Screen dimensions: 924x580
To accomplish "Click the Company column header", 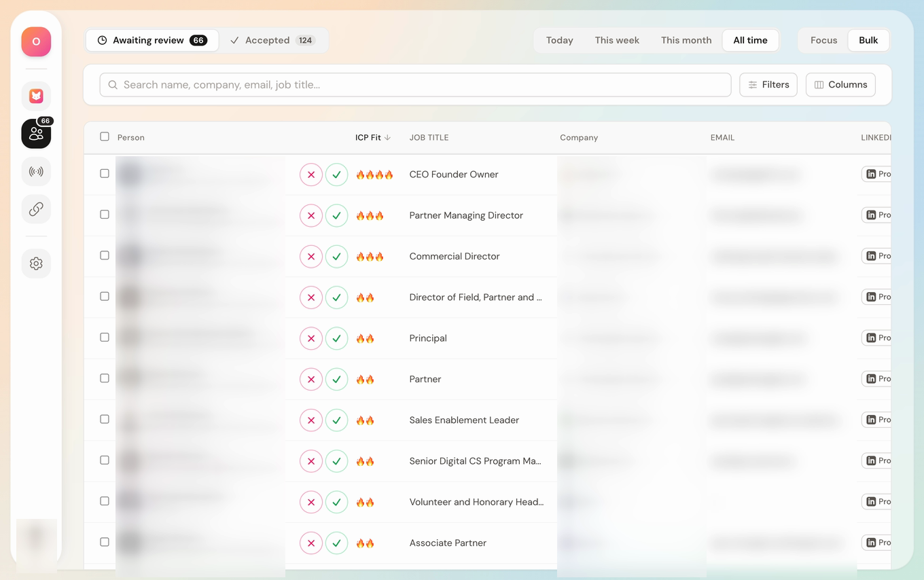I will [579, 137].
